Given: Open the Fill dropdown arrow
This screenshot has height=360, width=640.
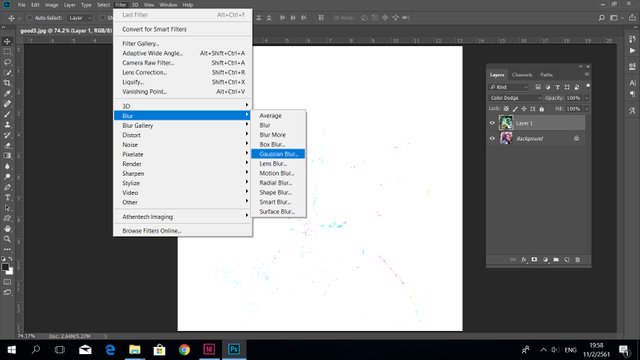Looking at the screenshot, I should [x=587, y=109].
